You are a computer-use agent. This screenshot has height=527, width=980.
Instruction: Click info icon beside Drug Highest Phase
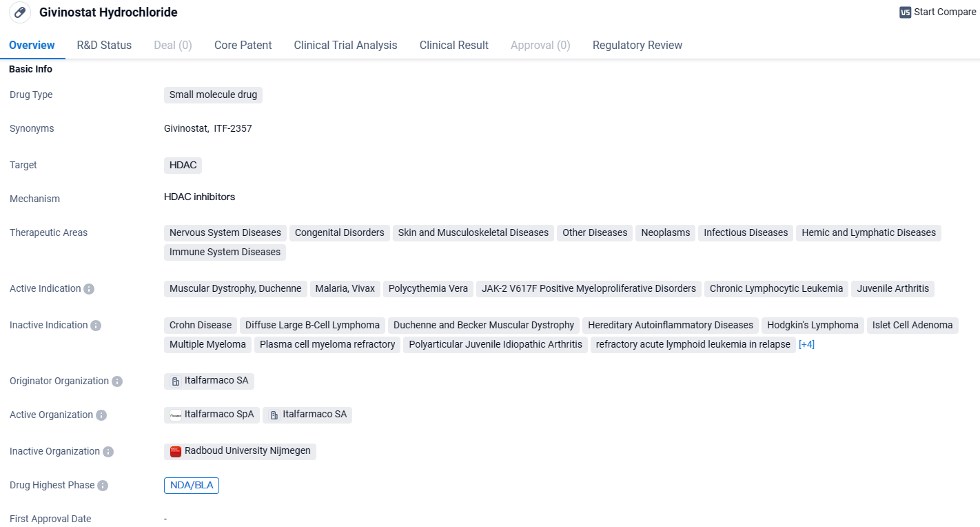pos(103,486)
